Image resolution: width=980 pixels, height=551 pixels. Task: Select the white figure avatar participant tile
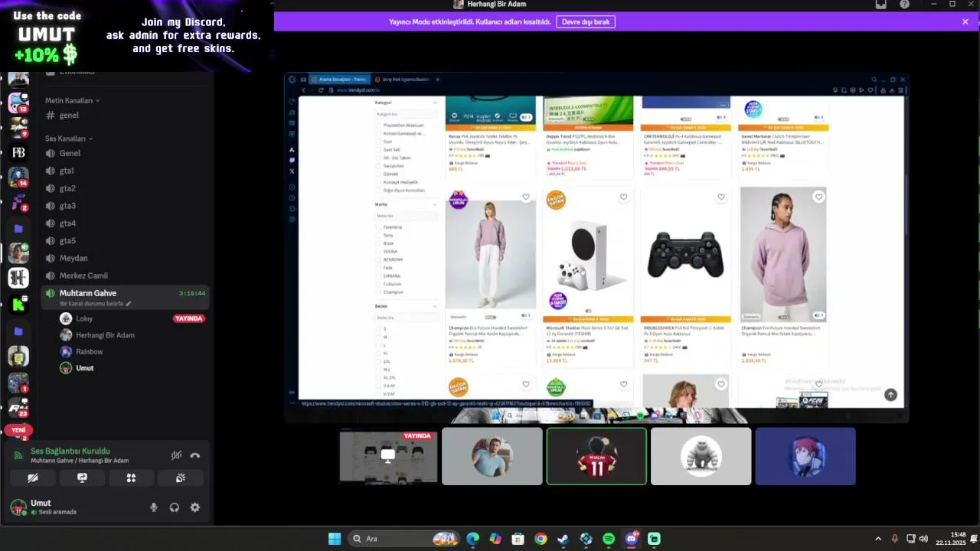click(701, 456)
